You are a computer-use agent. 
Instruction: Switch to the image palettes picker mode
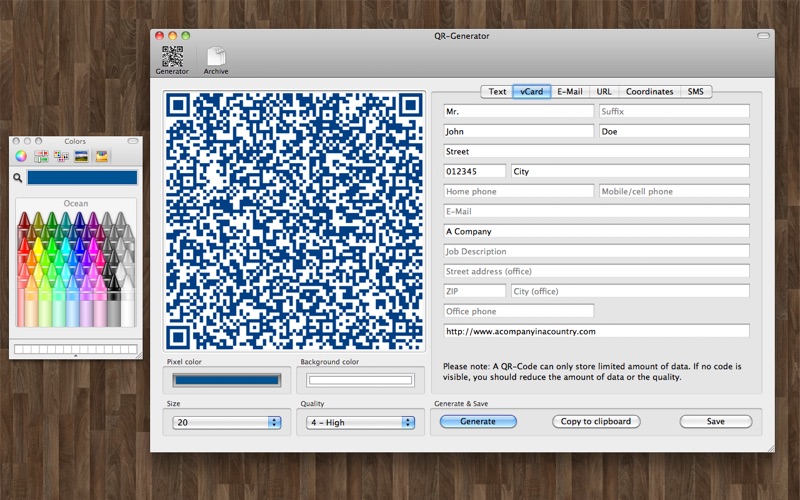82,156
